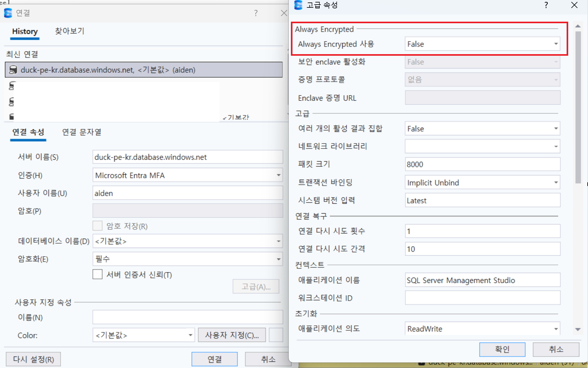Screen dimensions: 588x368
Task: Click the vertical scrollbar thumb in 고급 속성
Action: click(x=578, y=107)
